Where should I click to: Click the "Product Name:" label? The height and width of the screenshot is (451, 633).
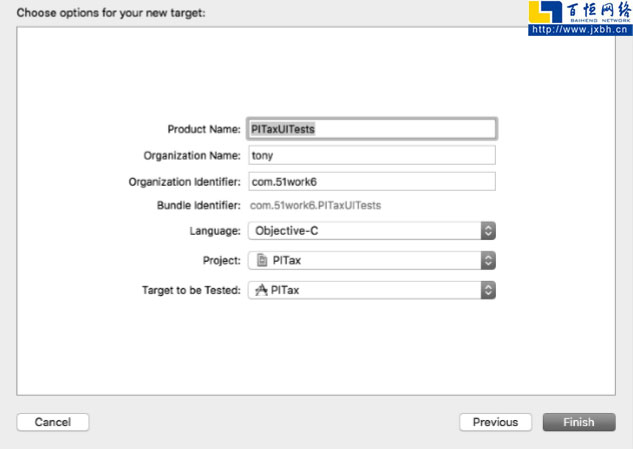203,129
